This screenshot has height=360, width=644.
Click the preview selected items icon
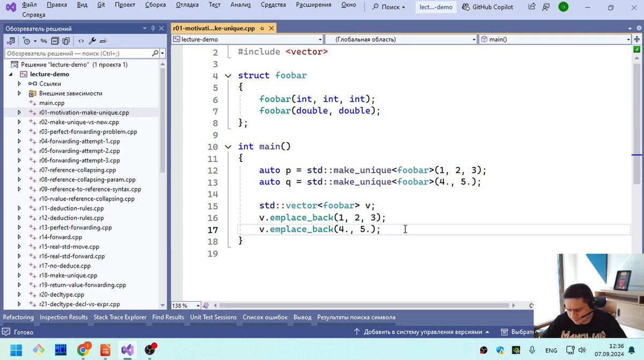click(x=103, y=41)
